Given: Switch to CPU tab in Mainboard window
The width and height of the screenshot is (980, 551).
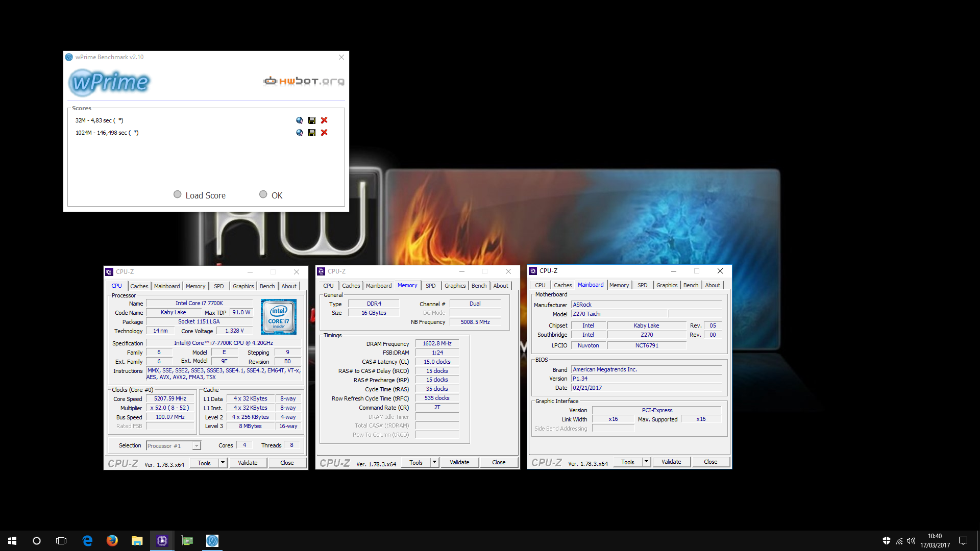Looking at the screenshot, I should click(x=540, y=285).
